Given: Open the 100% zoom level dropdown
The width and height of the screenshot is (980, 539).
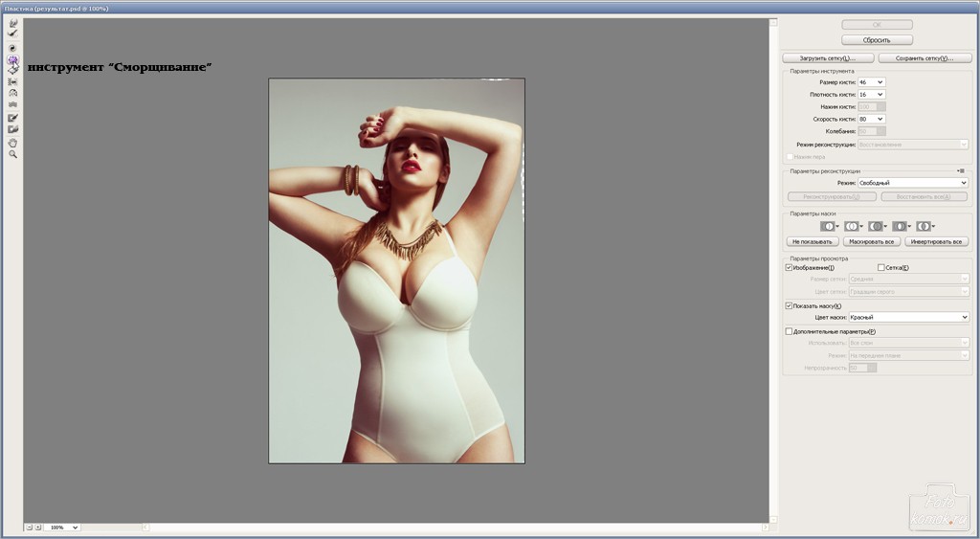Looking at the screenshot, I should 62,528.
